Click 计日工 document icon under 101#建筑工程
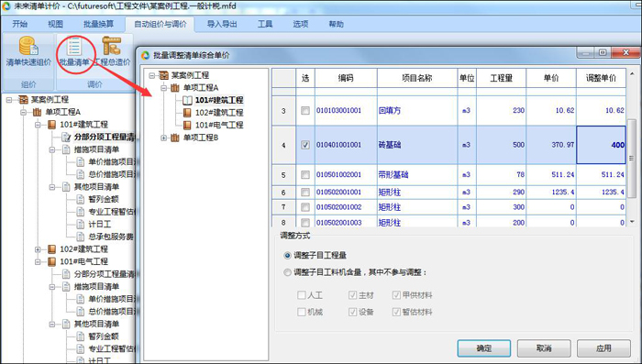Image resolution: width=642 pixels, height=364 pixels. click(x=81, y=225)
